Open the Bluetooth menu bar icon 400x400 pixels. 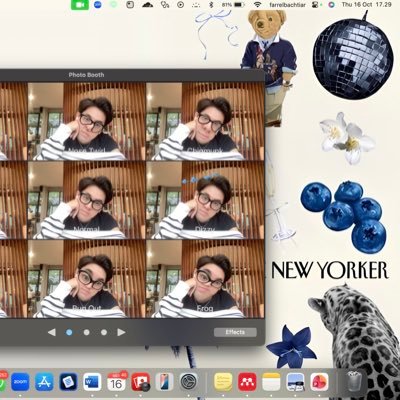tap(211, 5)
